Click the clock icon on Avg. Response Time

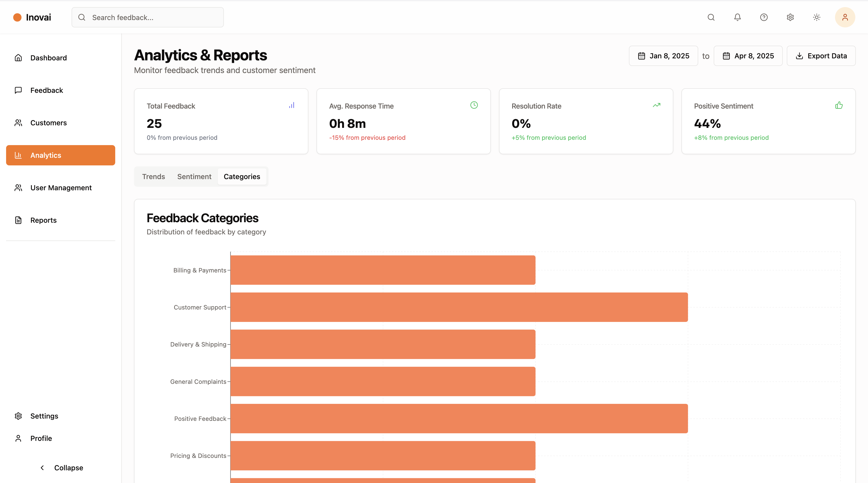click(x=474, y=105)
